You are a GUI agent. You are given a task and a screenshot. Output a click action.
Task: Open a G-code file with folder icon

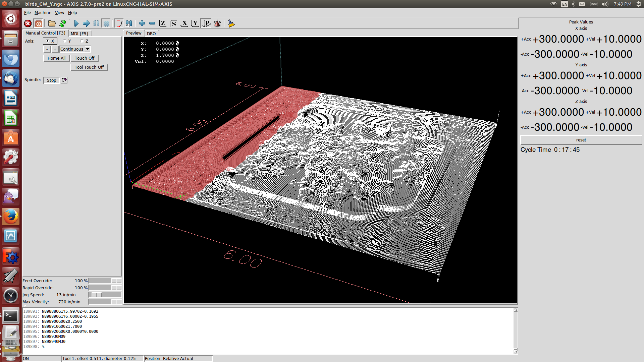pyautogui.click(x=52, y=23)
